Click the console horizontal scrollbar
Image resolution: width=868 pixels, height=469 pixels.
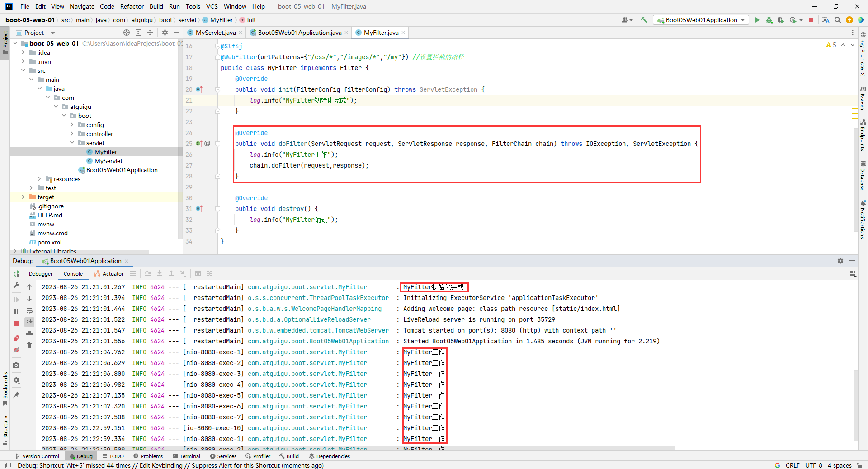(x=357, y=449)
